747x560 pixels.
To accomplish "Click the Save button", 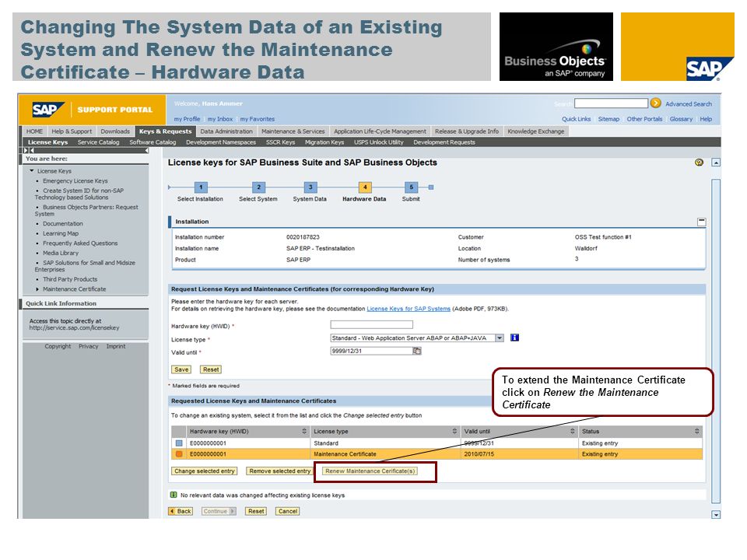I will pos(181,369).
